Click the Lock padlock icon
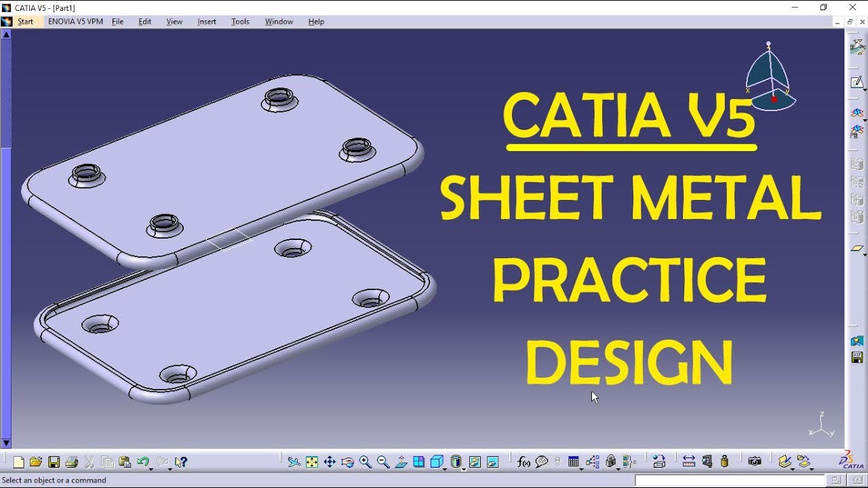This screenshot has width=868, height=488. click(x=611, y=462)
